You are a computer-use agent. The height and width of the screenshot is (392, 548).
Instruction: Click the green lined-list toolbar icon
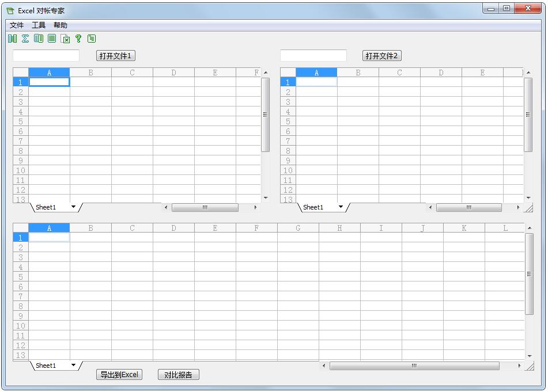[52, 39]
